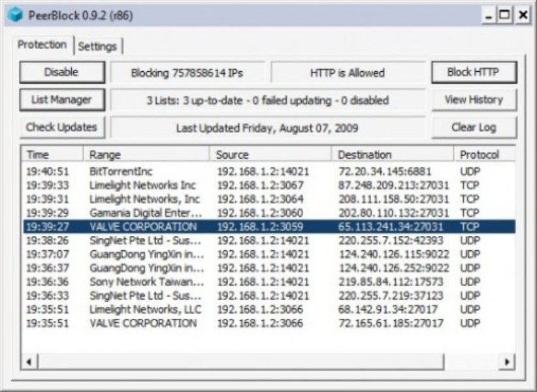Click the horizontal scrollbar right arrow
Image resolution: width=537 pixels, height=392 pixels.
506,362
